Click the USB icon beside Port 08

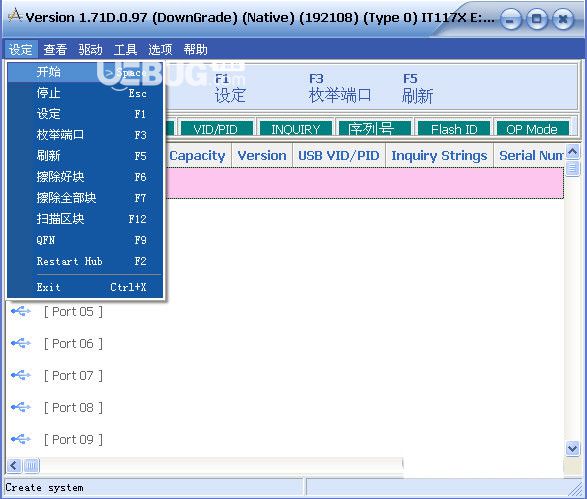tap(21, 407)
